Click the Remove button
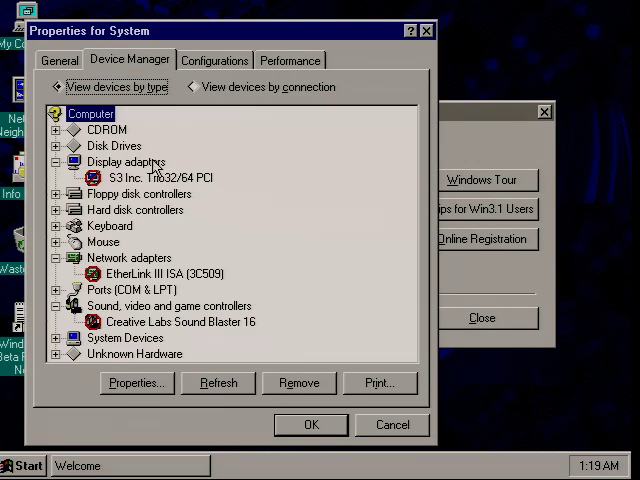The width and height of the screenshot is (640, 480). coord(299,383)
